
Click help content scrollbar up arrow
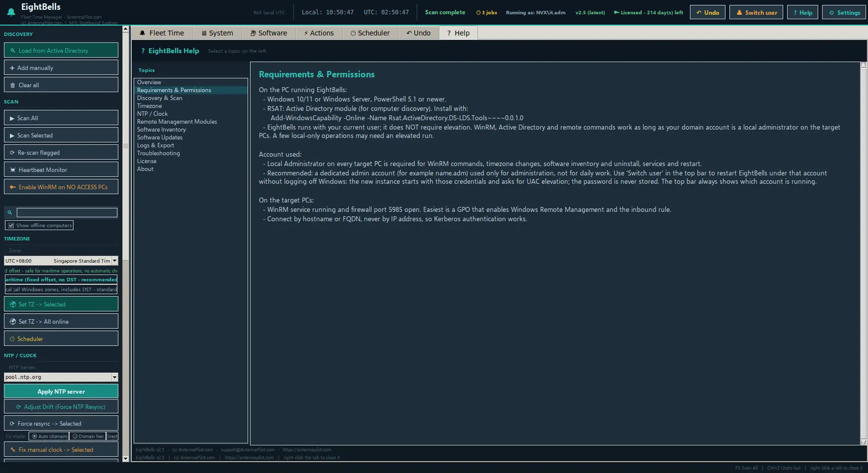(864, 65)
